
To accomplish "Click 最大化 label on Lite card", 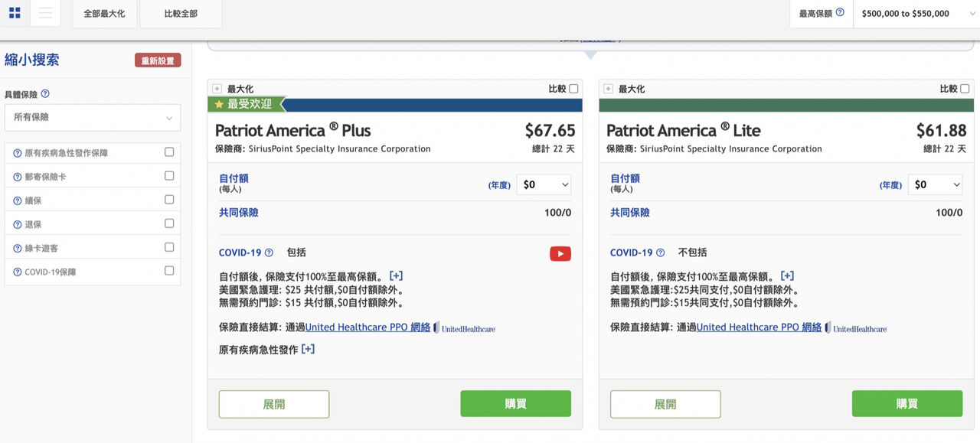I will pyautogui.click(x=632, y=89).
